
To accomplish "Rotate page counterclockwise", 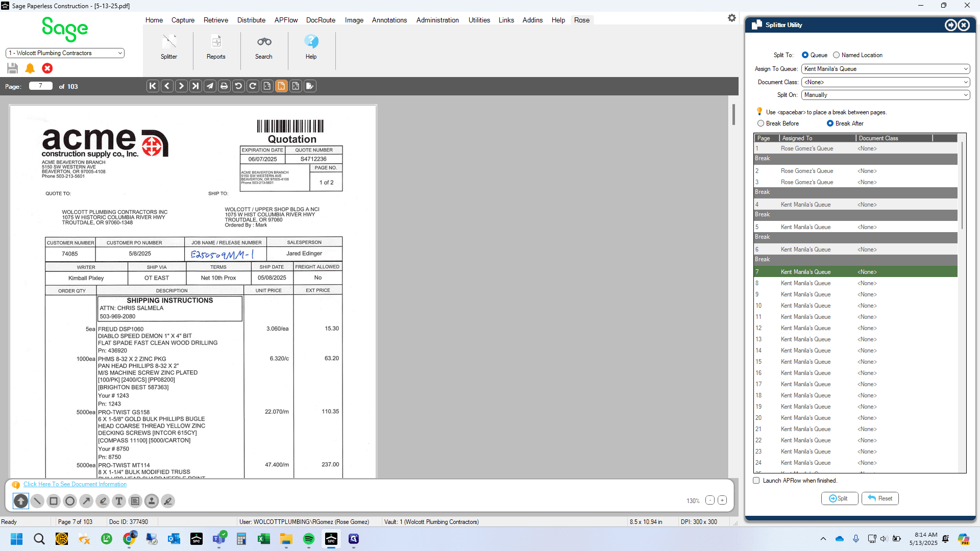I will (238, 86).
